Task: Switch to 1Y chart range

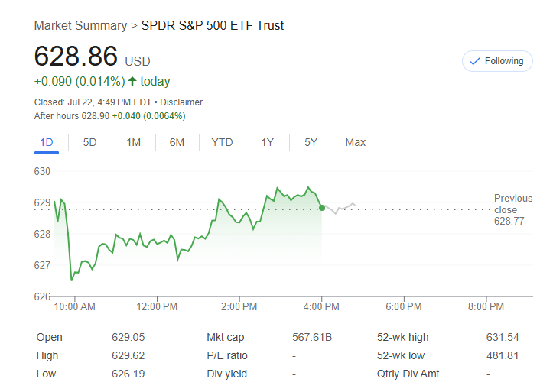Action: coord(267,142)
